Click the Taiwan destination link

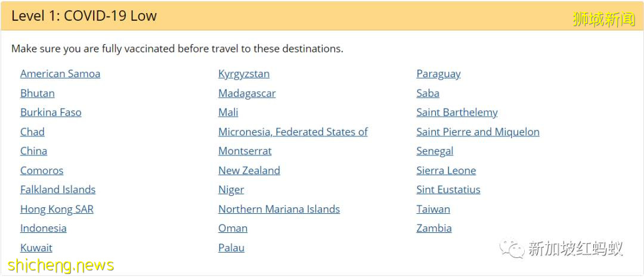(433, 209)
